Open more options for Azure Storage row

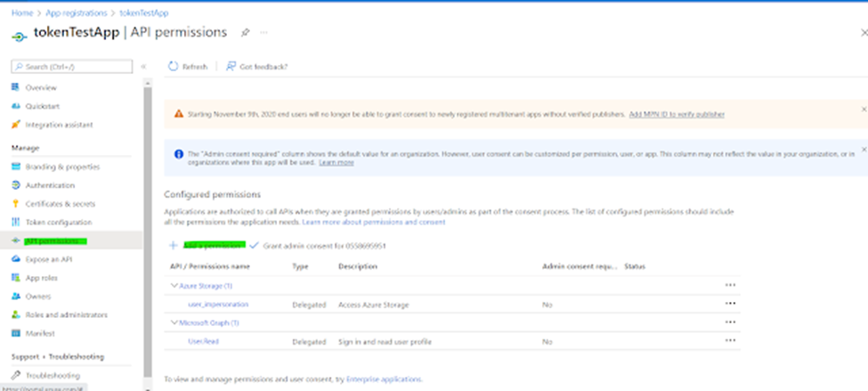point(730,285)
